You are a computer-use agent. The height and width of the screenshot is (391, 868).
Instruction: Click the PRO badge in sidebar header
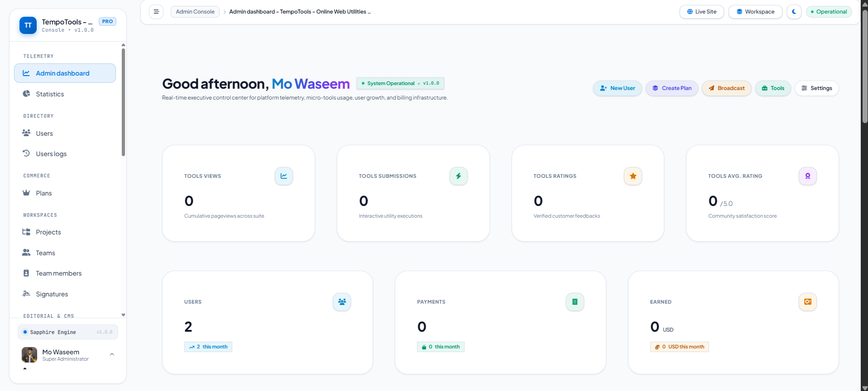click(x=107, y=21)
